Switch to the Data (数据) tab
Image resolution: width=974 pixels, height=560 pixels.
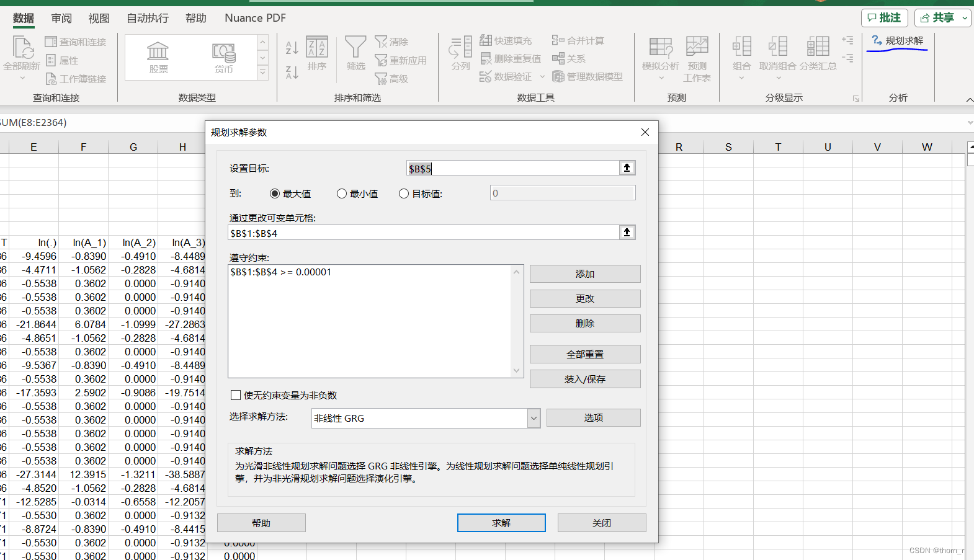[24, 18]
